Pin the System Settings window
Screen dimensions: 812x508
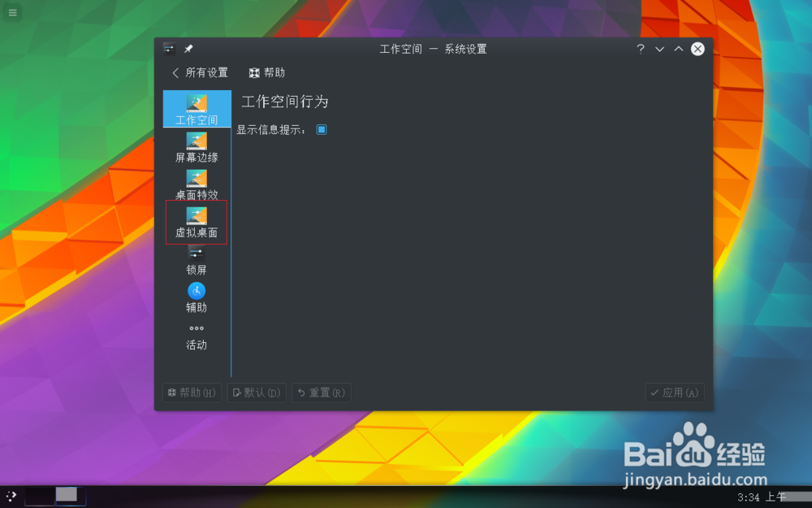pyautogui.click(x=188, y=48)
